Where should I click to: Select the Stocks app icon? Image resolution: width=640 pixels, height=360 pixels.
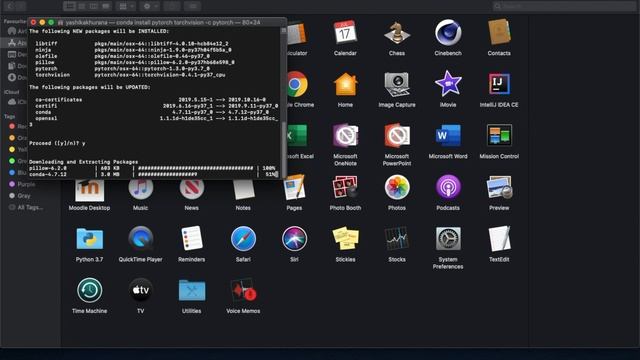click(x=397, y=238)
